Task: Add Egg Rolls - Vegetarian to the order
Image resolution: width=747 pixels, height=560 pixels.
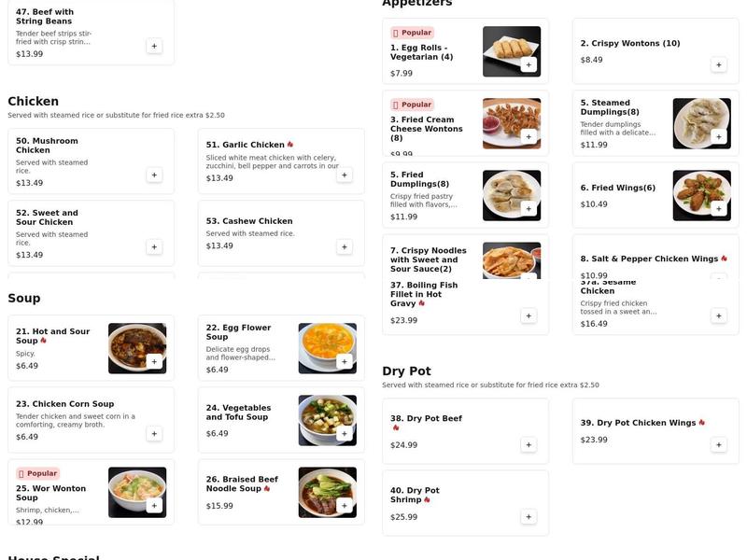Action: click(528, 64)
